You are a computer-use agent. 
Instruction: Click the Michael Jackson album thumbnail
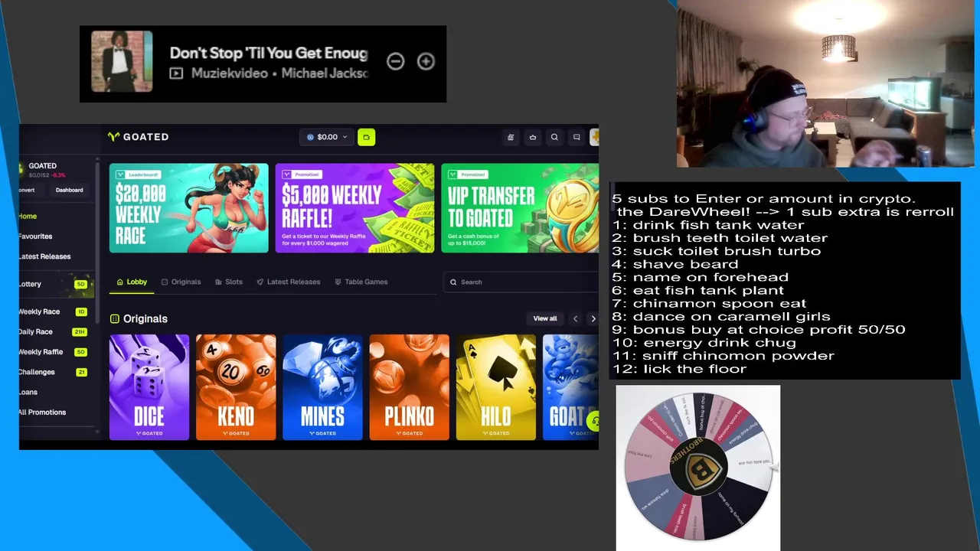(x=122, y=61)
